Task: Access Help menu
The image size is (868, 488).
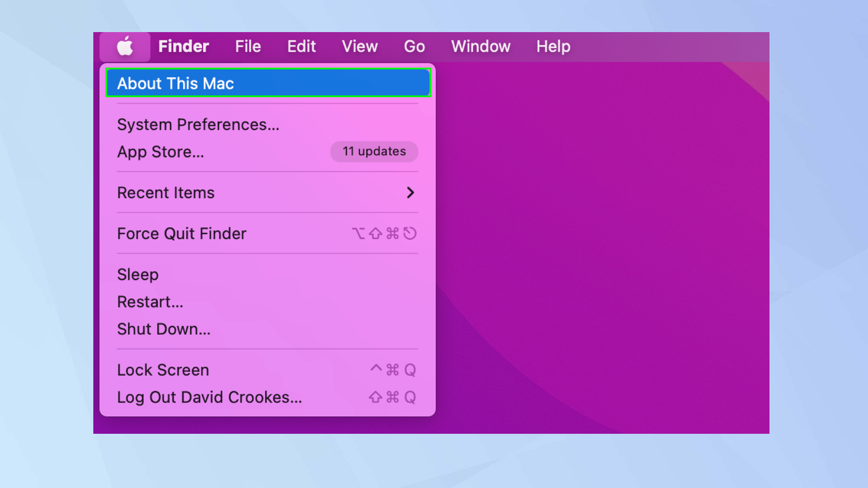Action: pos(554,46)
